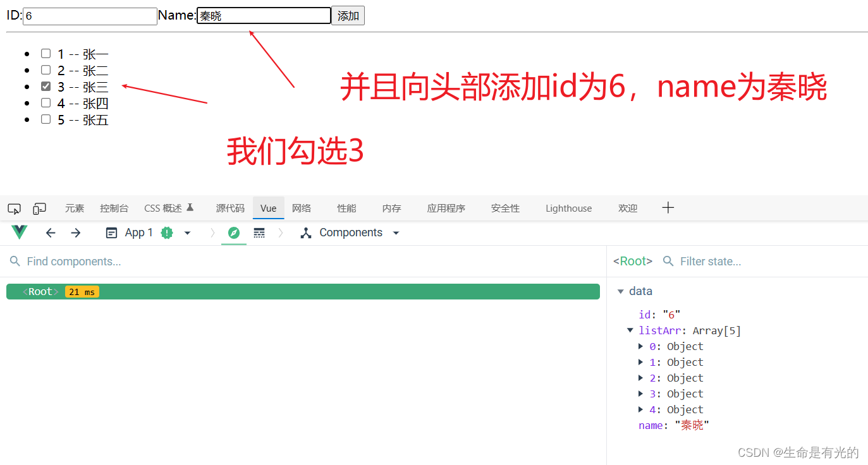The width and height of the screenshot is (868, 465).
Task: Expand listArr item 2: Object
Action: click(x=640, y=378)
